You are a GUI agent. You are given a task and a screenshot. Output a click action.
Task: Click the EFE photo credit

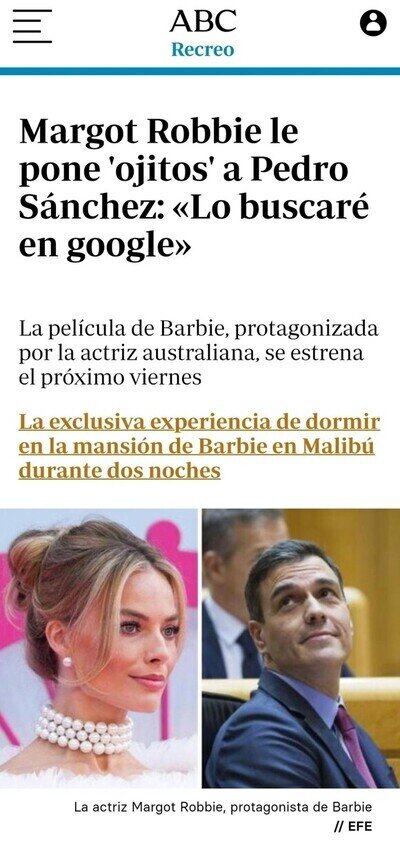353,827
